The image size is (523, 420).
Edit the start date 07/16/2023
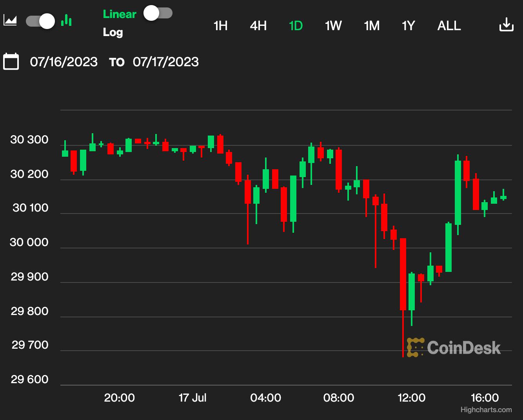(x=64, y=62)
